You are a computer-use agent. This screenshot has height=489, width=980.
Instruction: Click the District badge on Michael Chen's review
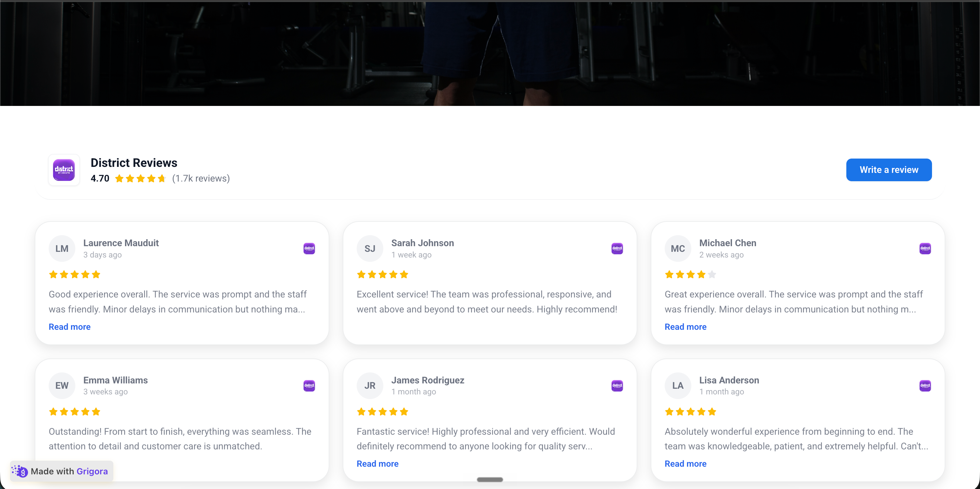tap(925, 249)
